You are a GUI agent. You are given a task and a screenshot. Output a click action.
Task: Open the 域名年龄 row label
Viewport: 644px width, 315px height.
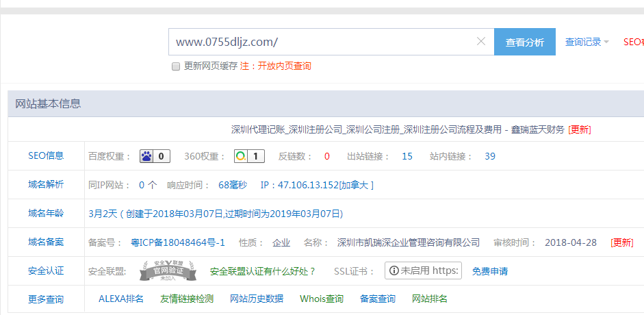(x=46, y=213)
